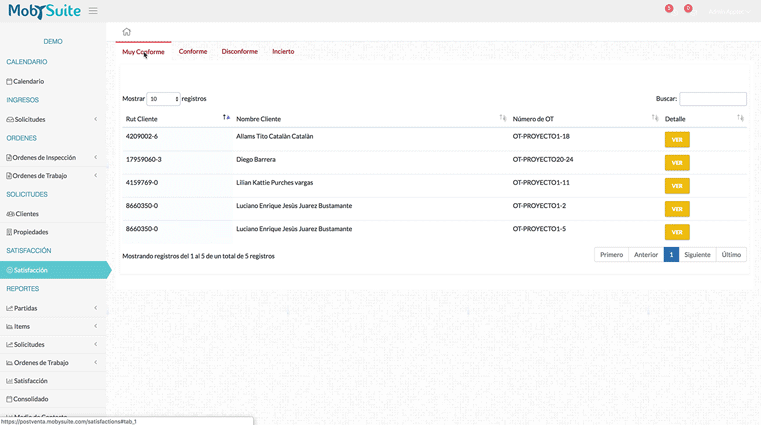Select page 1 in pagination
Screen dimensions: 761x425
point(671,255)
